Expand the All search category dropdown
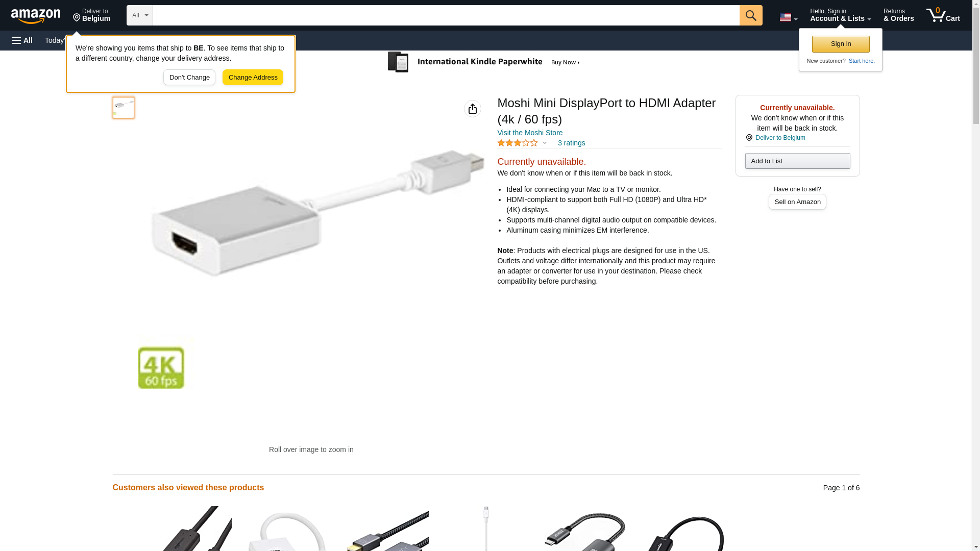980x551 pixels. [x=139, y=15]
